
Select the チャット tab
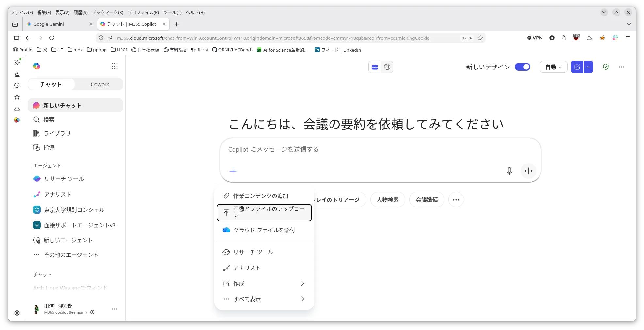(51, 84)
